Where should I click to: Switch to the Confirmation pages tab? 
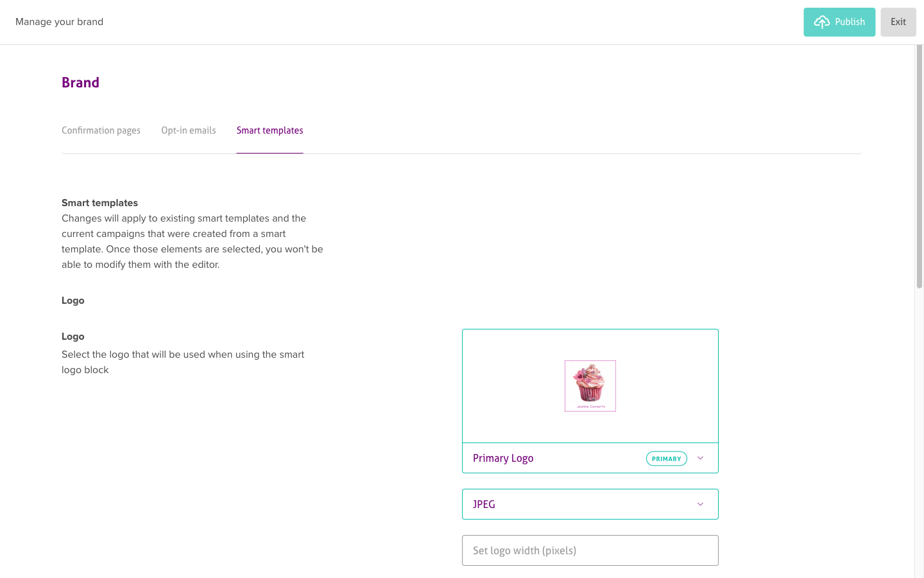point(101,130)
